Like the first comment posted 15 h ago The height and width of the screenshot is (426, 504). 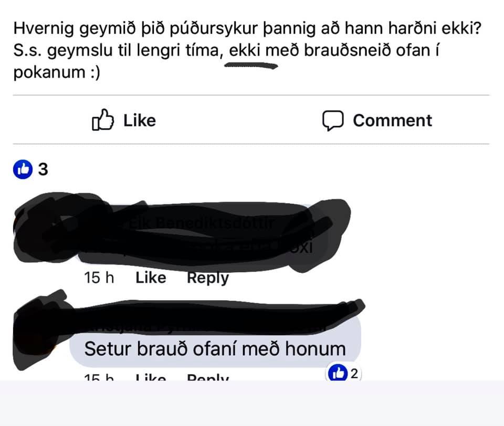(151, 278)
